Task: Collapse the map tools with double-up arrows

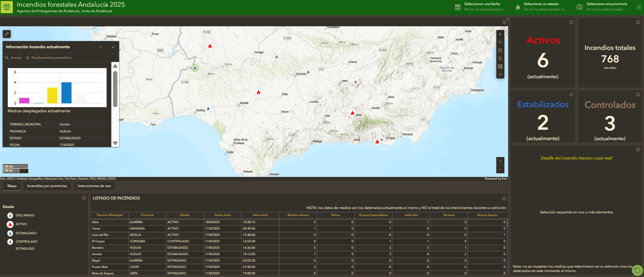Action: [x=500, y=34]
